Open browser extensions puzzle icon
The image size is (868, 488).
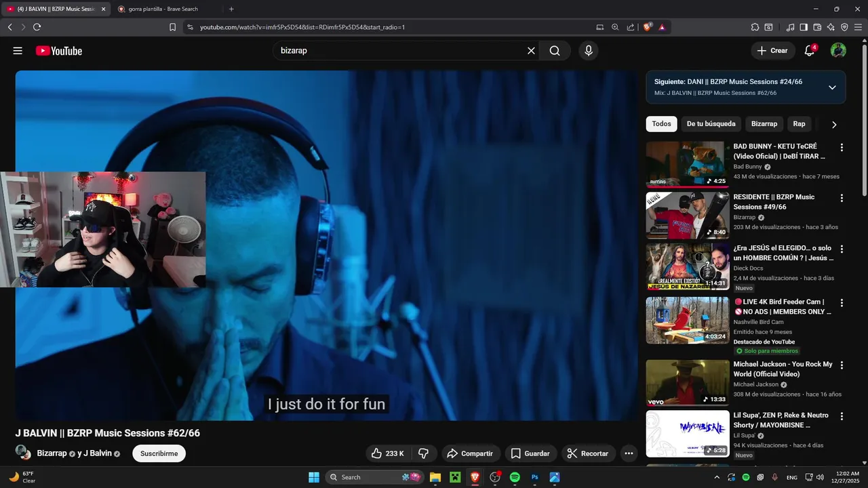[x=755, y=27]
